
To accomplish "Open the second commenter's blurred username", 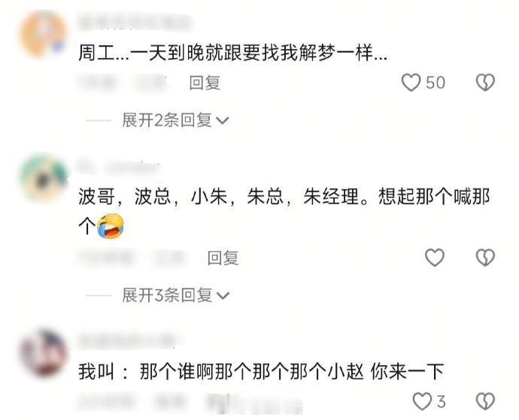I will click(119, 167).
